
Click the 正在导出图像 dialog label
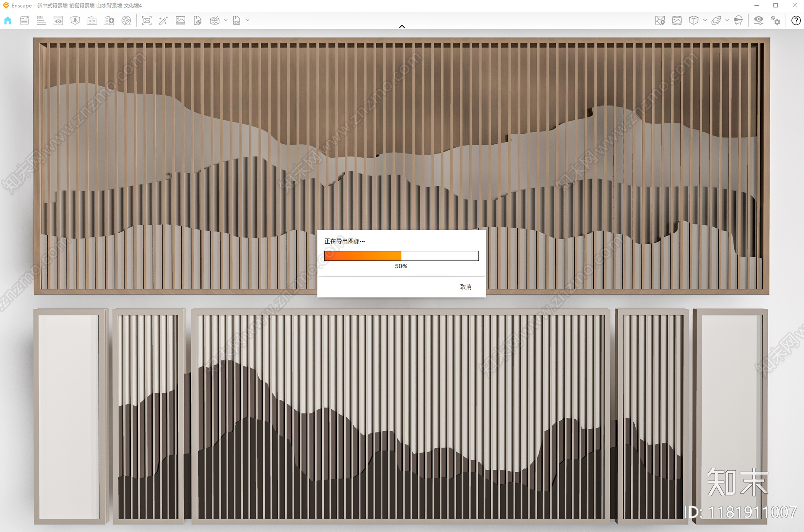[x=344, y=241]
